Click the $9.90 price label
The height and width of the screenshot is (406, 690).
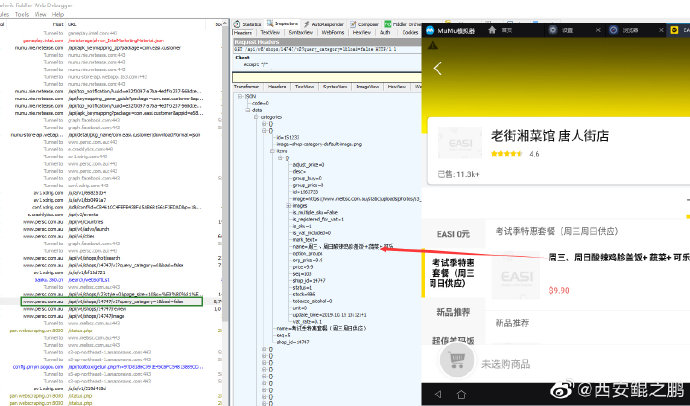[559, 290]
